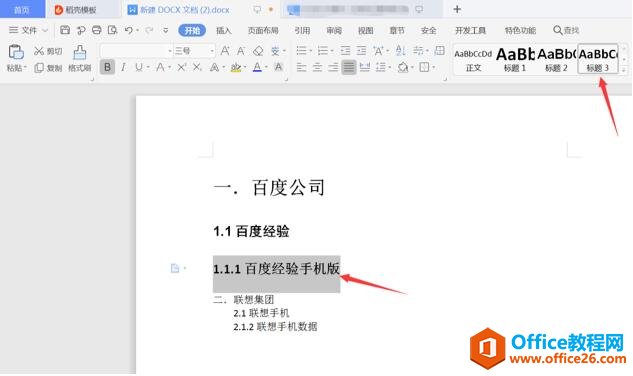Align paragraph to the right
Viewport: 633px width, 376px height.
coord(333,67)
